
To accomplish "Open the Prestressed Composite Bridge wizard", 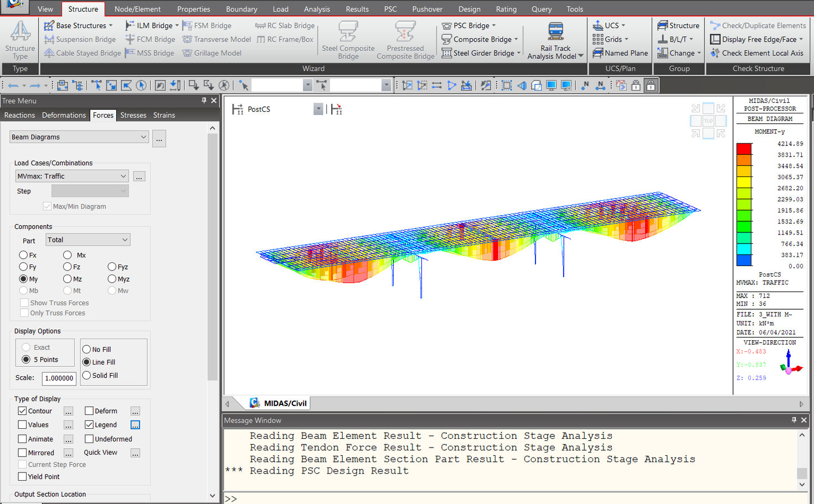I will [405, 39].
